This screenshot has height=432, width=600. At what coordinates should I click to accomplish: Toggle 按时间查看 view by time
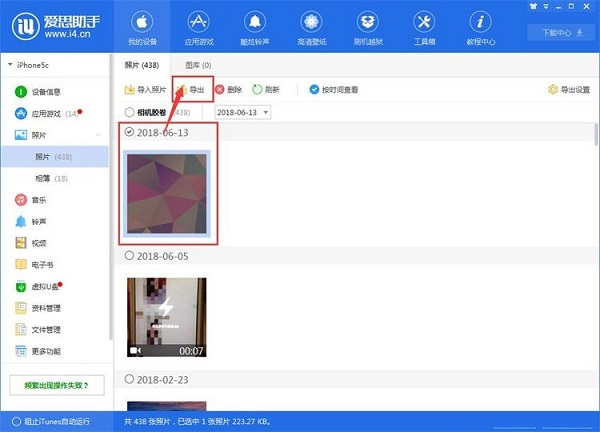pos(334,90)
